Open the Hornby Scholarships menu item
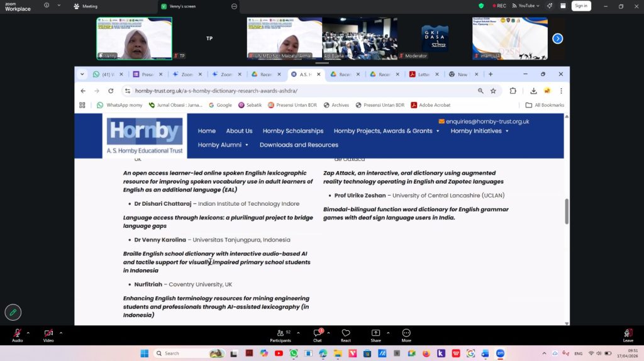This screenshot has height=361, width=644. click(293, 131)
